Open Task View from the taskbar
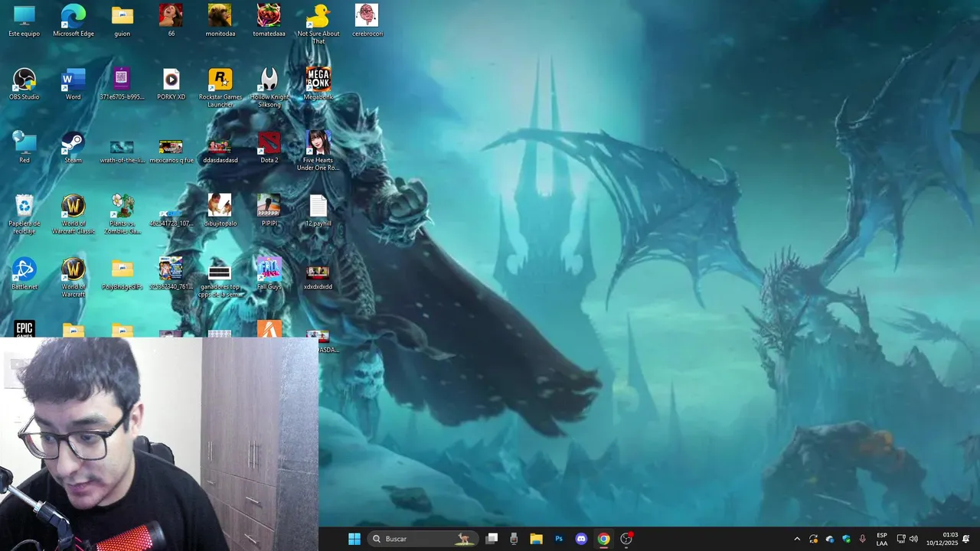This screenshot has height=551, width=980. pyautogui.click(x=492, y=539)
